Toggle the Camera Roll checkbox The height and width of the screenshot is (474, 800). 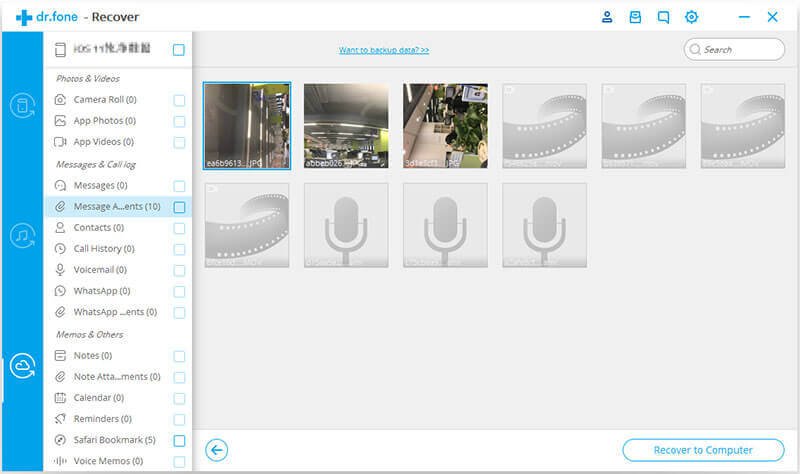click(x=179, y=100)
